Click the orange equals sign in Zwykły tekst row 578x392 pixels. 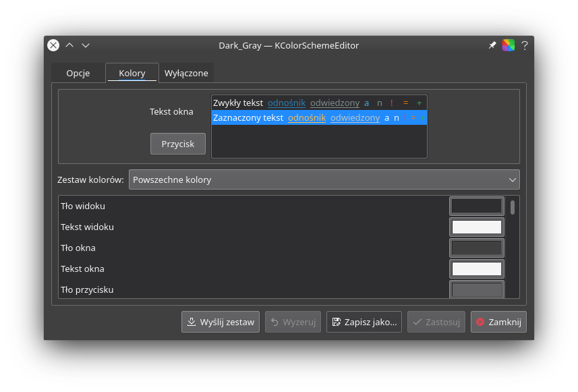(x=405, y=103)
